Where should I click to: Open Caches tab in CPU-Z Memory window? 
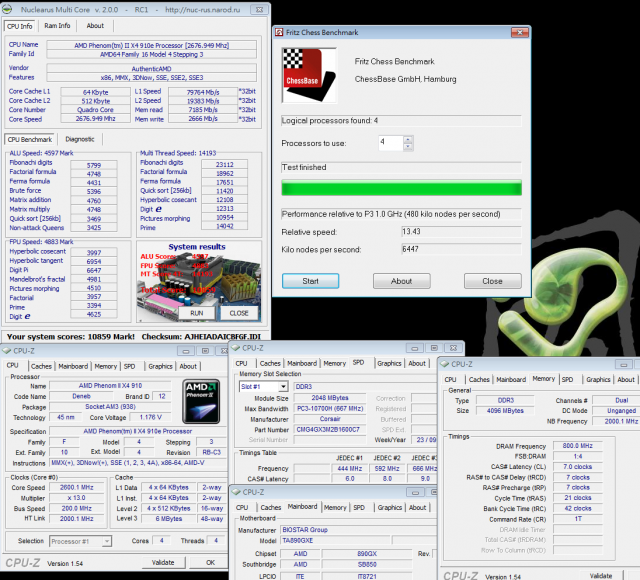(479, 380)
